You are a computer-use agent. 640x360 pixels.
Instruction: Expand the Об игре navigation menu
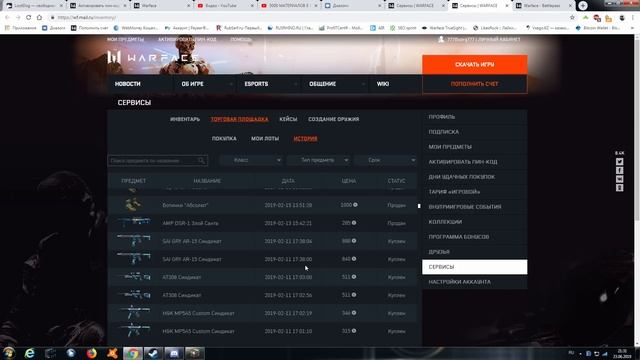(206, 84)
